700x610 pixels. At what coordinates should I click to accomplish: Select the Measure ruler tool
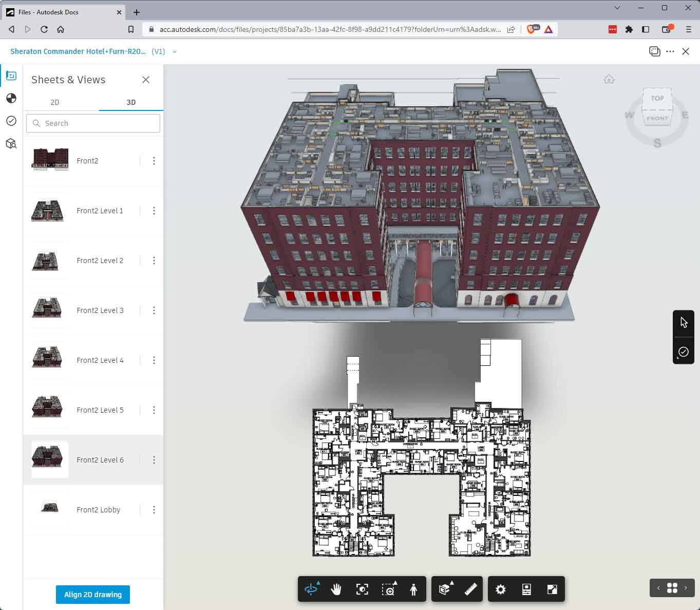(x=470, y=589)
